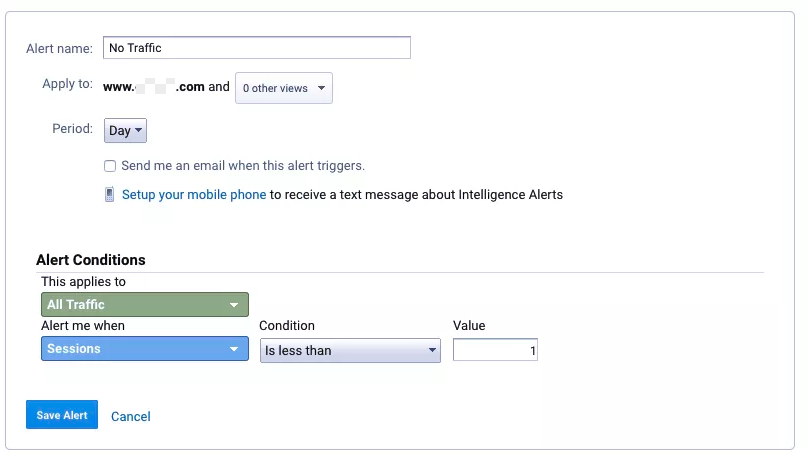Open the 'Is less than' condition dropdown
This screenshot has width=808, height=459.
coord(350,350)
